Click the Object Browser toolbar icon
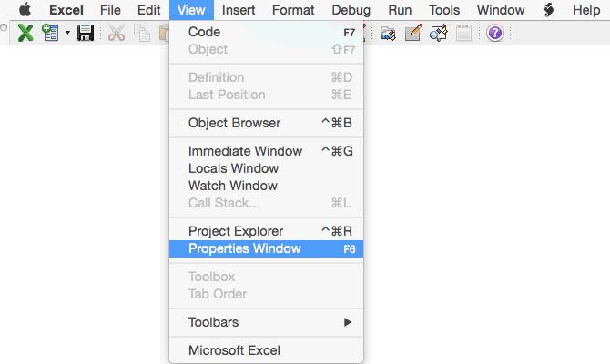The image size is (610, 364). coord(439,33)
